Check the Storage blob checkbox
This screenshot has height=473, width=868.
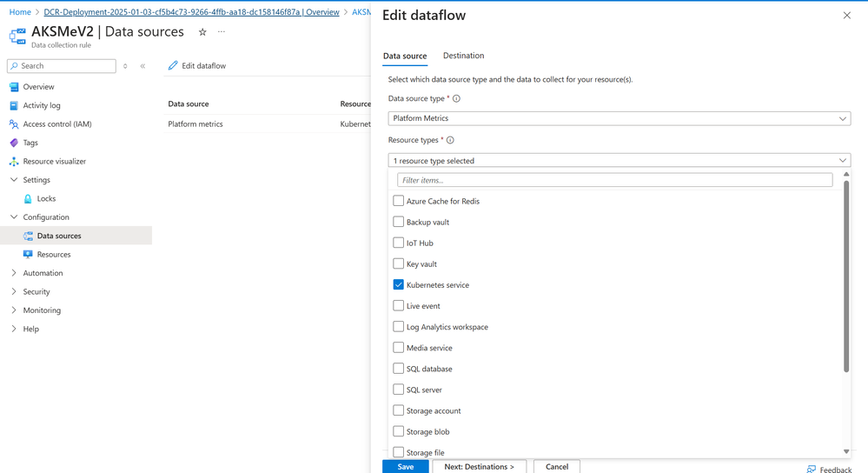pyautogui.click(x=398, y=431)
